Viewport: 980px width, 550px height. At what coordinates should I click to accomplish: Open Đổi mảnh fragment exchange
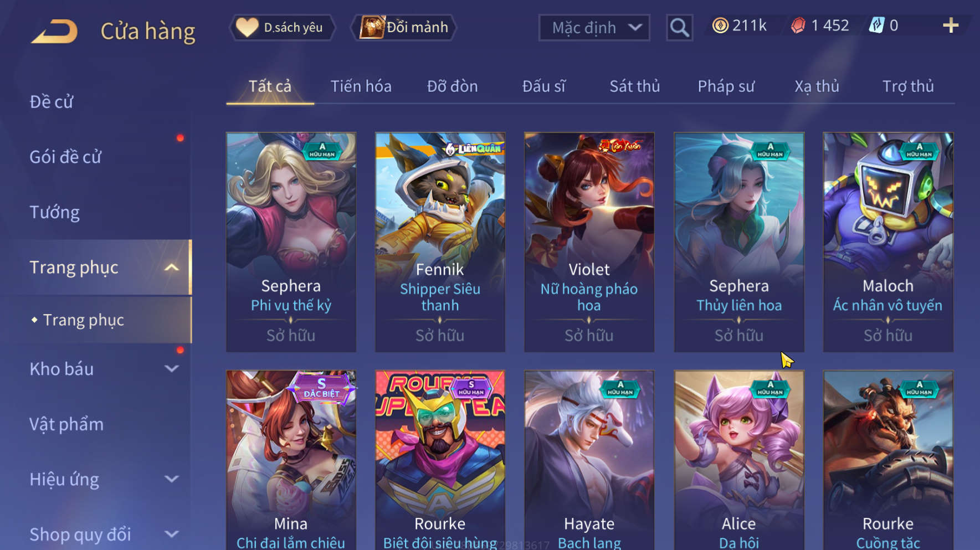click(404, 27)
